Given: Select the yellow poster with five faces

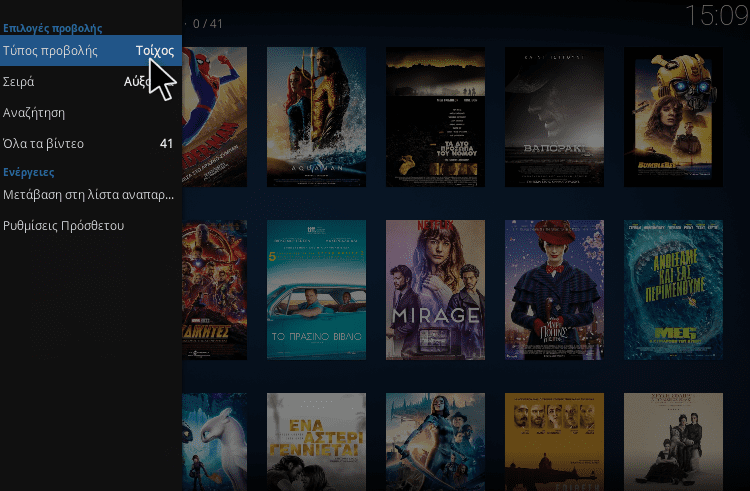Looking at the screenshot, I should click(x=554, y=442).
